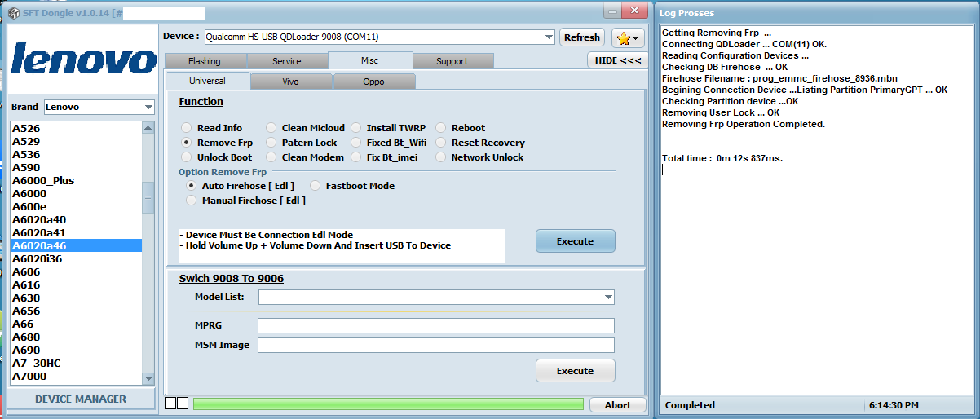
Task: Click the model list scroll up arrow
Action: click(x=148, y=128)
